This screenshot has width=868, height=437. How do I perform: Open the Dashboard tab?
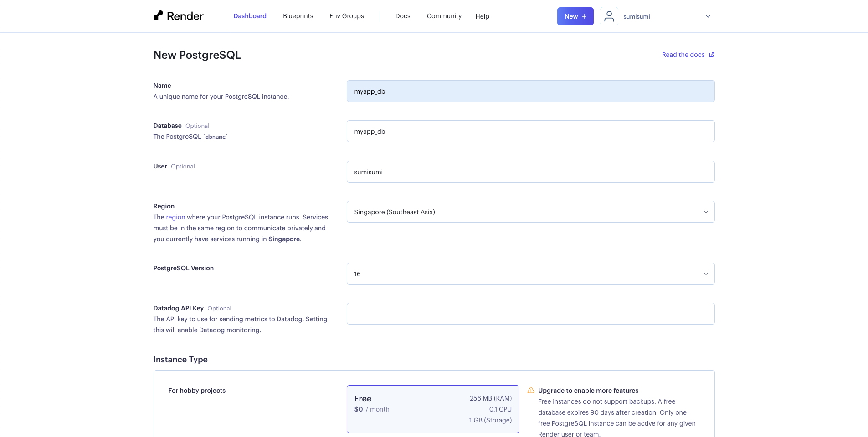coord(250,16)
